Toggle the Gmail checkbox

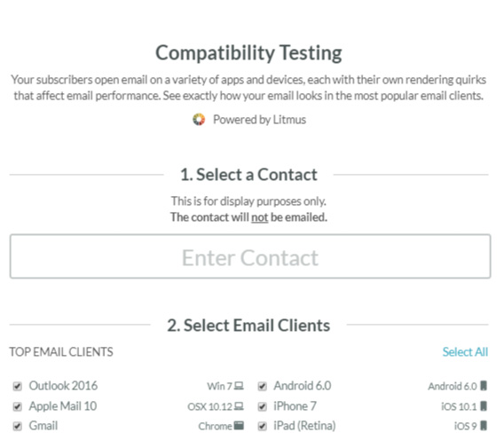[x=18, y=426]
